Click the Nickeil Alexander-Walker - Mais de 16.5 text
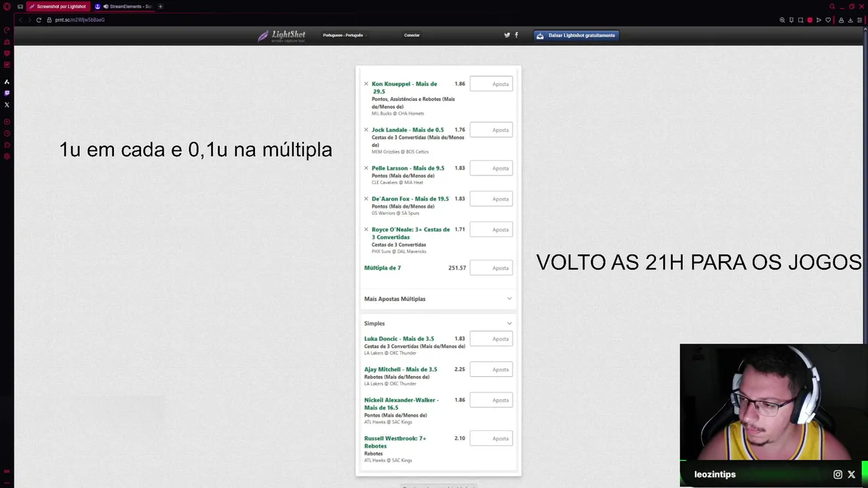Viewport: 868px width, 488px height. pyautogui.click(x=401, y=404)
